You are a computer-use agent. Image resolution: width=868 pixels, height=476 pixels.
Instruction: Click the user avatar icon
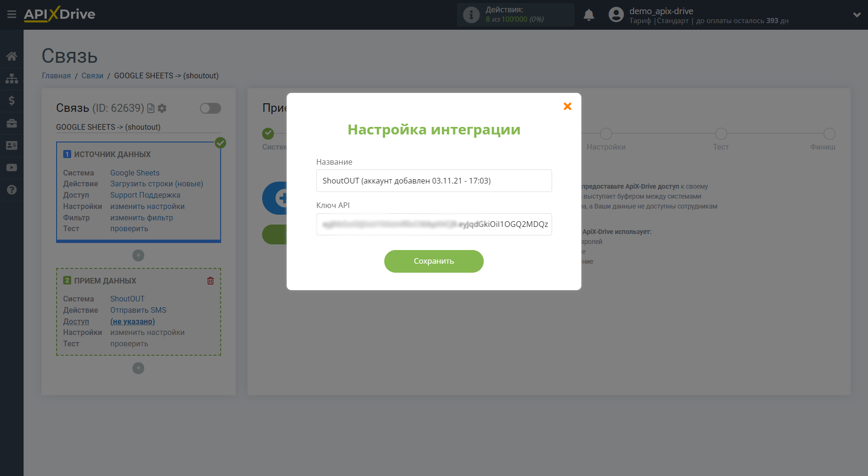[x=616, y=15]
